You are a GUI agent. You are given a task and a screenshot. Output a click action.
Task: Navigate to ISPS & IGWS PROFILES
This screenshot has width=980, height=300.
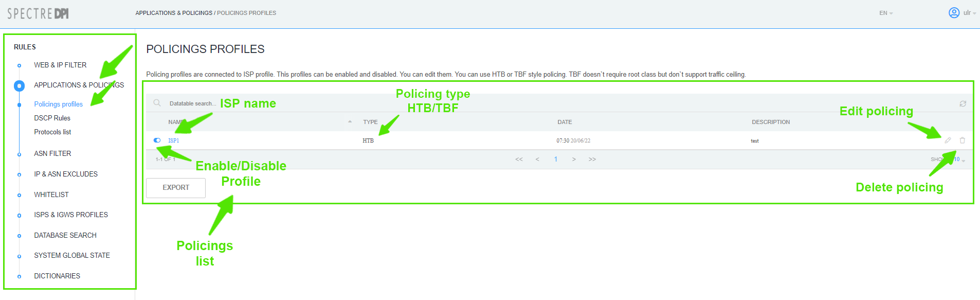click(x=71, y=215)
